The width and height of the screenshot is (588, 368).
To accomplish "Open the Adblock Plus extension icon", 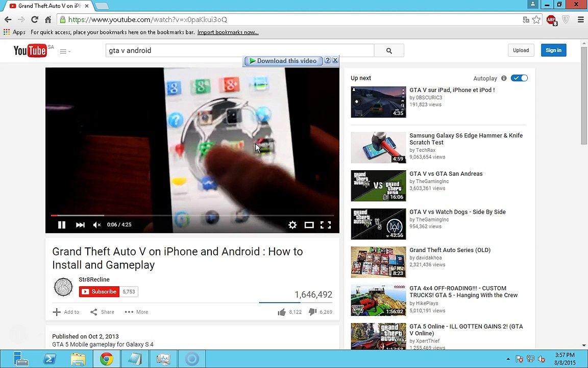I will pyautogui.click(x=552, y=20).
